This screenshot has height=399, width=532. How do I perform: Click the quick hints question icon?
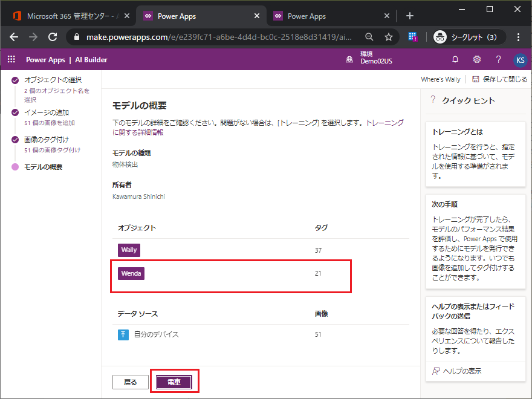433,100
